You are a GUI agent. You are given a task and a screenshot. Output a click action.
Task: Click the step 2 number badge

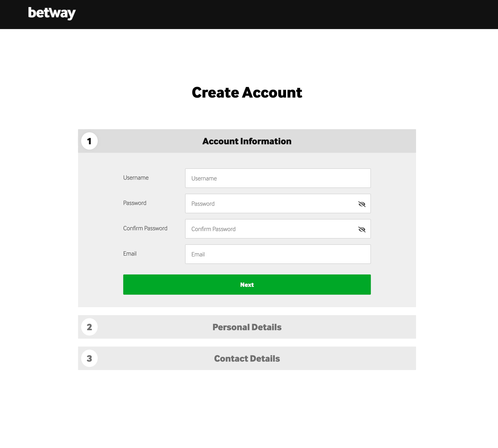tap(89, 327)
